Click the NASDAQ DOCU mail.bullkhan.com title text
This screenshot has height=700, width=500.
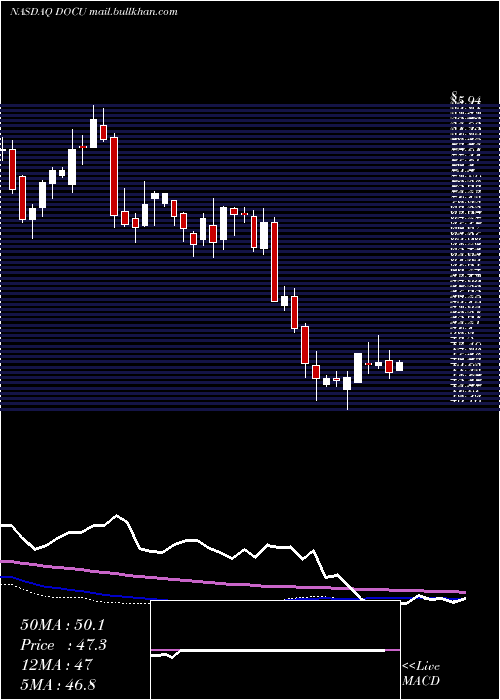tap(94, 12)
